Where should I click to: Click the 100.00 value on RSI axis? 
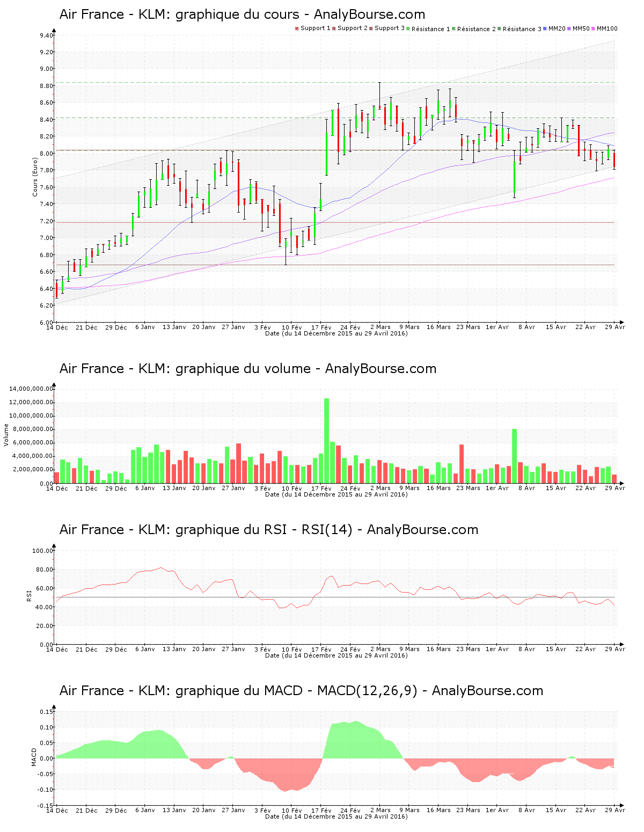(x=43, y=551)
